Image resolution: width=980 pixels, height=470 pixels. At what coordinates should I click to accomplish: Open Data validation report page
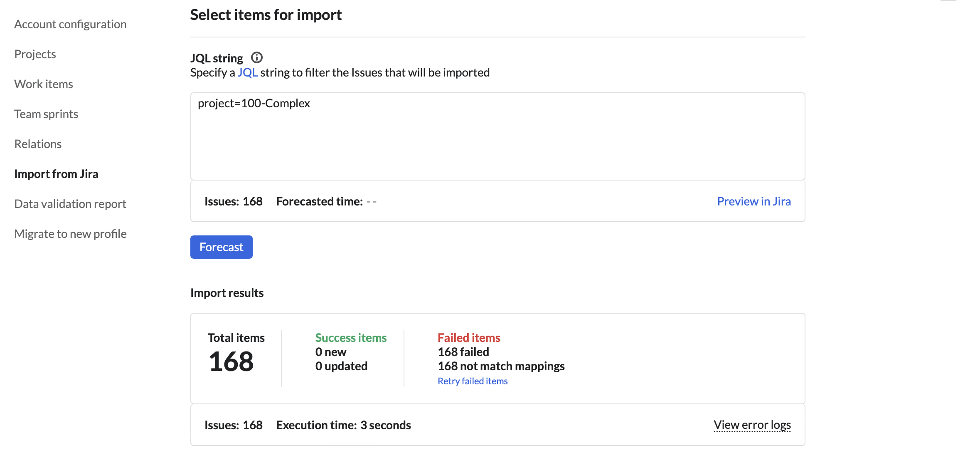70,204
